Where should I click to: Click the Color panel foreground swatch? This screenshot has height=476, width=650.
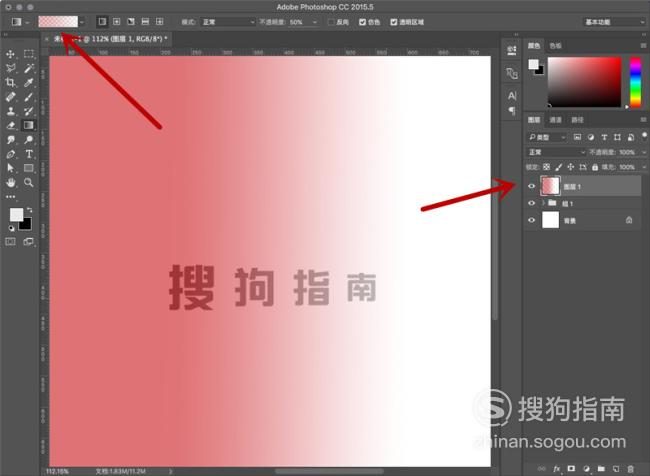point(533,64)
